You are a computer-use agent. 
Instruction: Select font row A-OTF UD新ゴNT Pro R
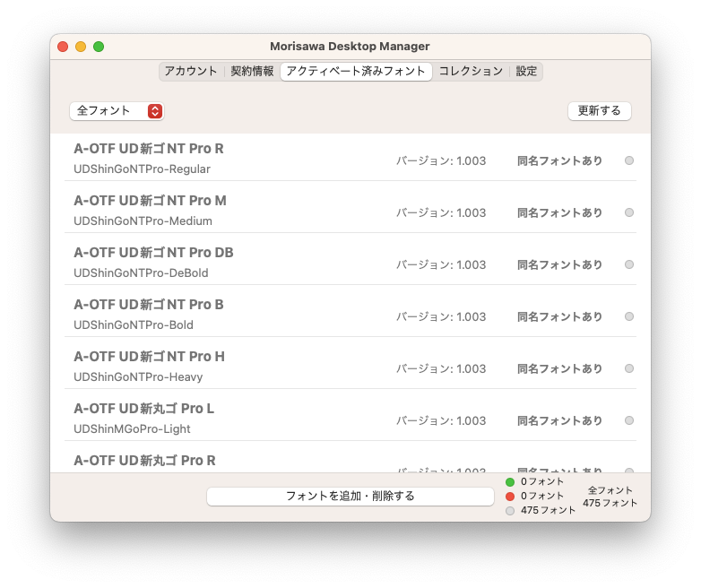pos(350,157)
